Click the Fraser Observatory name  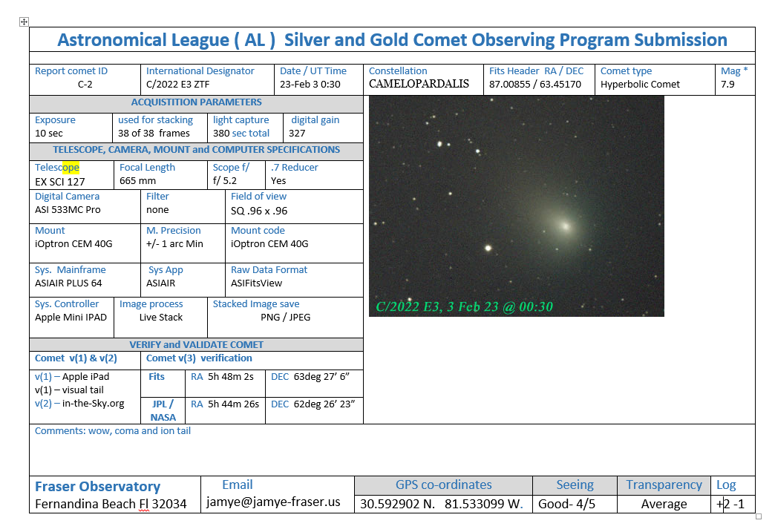(x=97, y=487)
